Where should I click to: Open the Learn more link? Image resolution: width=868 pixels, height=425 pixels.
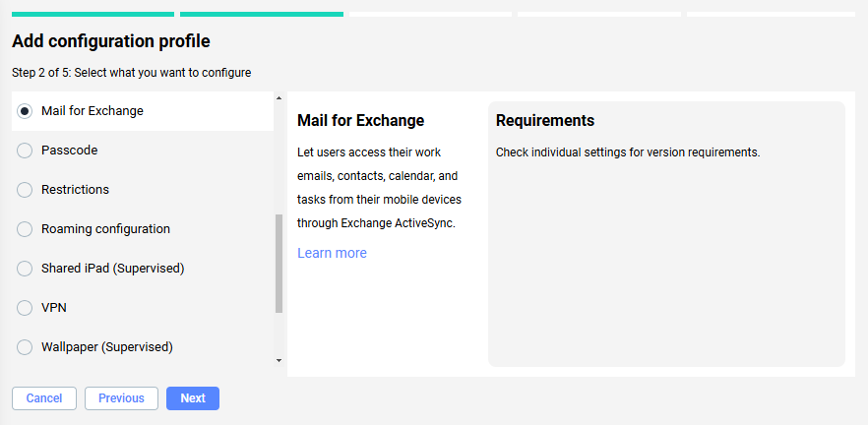tap(333, 253)
